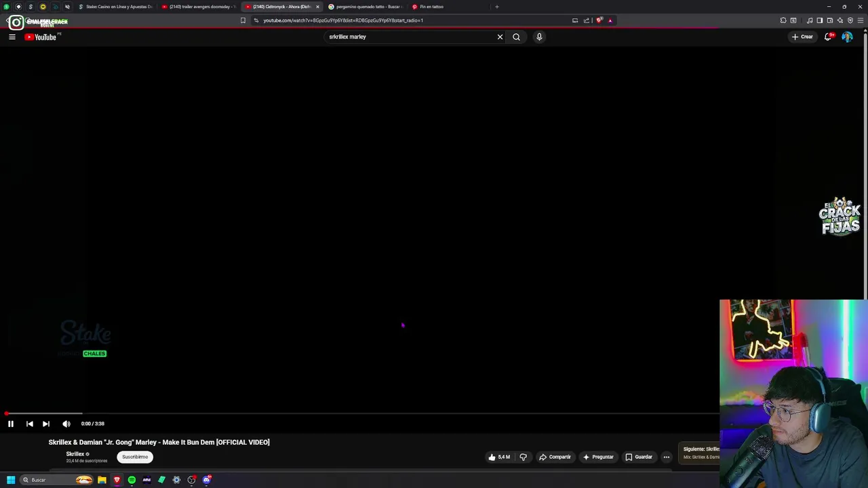Viewport: 868px width, 488px height.
Task: Click the video title text
Action: click(x=159, y=442)
